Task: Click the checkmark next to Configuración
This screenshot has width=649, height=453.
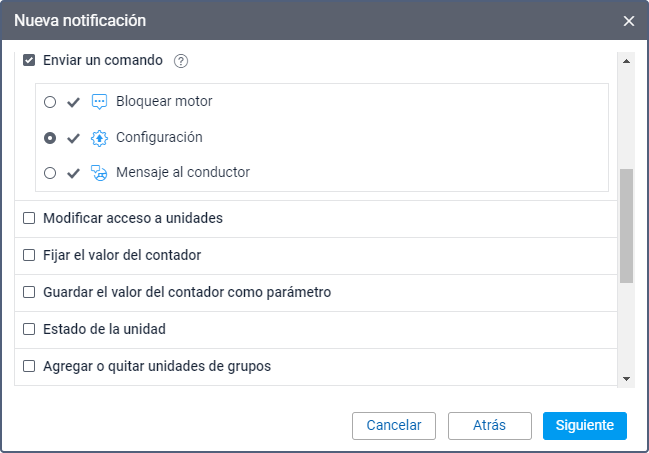Action: click(x=73, y=137)
